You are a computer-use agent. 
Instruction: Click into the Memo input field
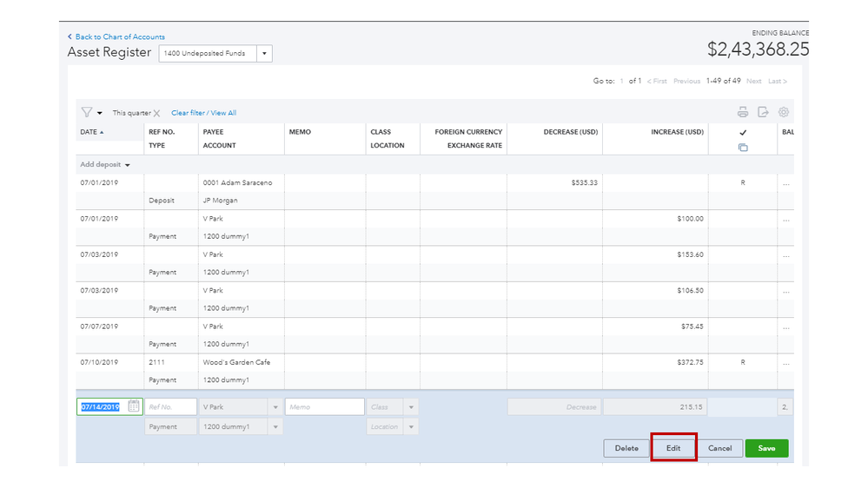tap(324, 406)
